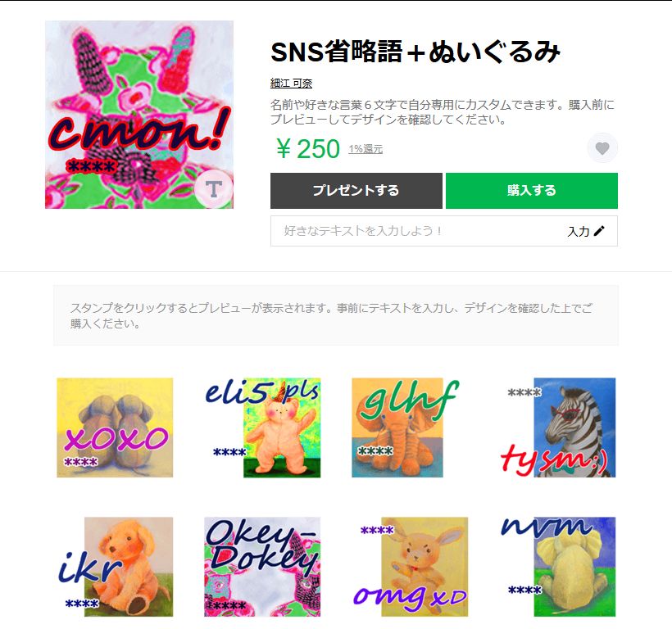Select the glhf elephant sticker

406,428
